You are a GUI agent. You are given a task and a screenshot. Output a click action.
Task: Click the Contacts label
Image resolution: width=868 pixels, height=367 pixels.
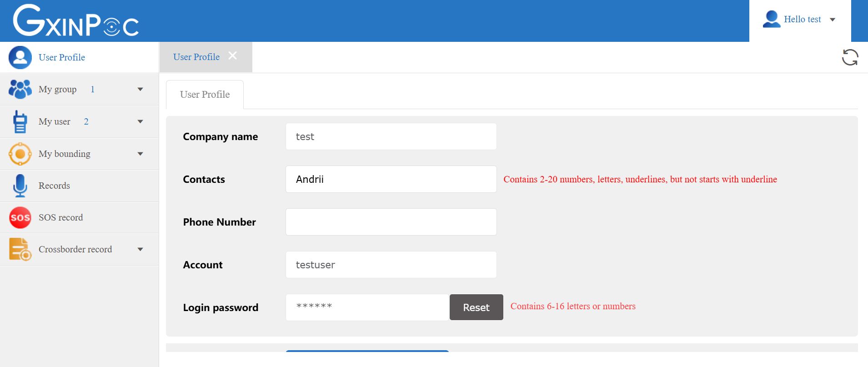click(x=204, y=179)
